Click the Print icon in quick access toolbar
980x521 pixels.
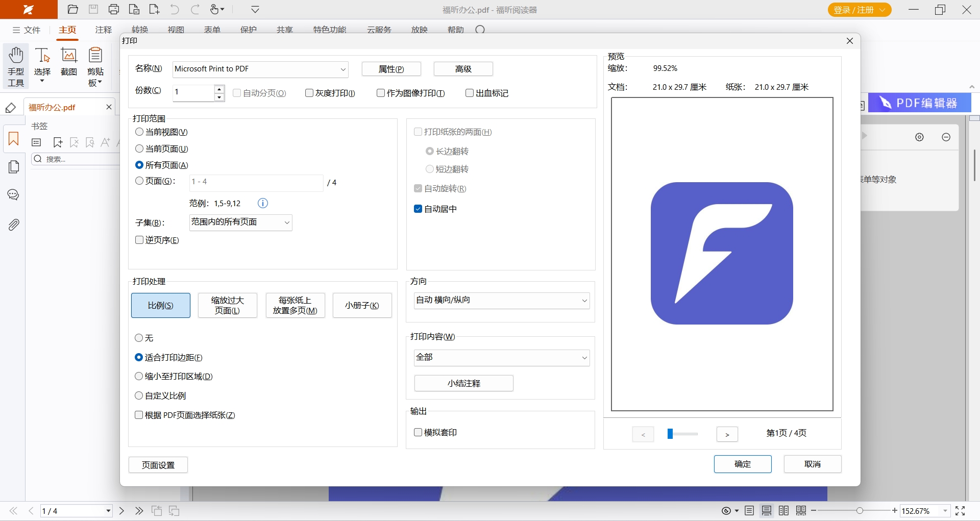click(x=114, y=9)
